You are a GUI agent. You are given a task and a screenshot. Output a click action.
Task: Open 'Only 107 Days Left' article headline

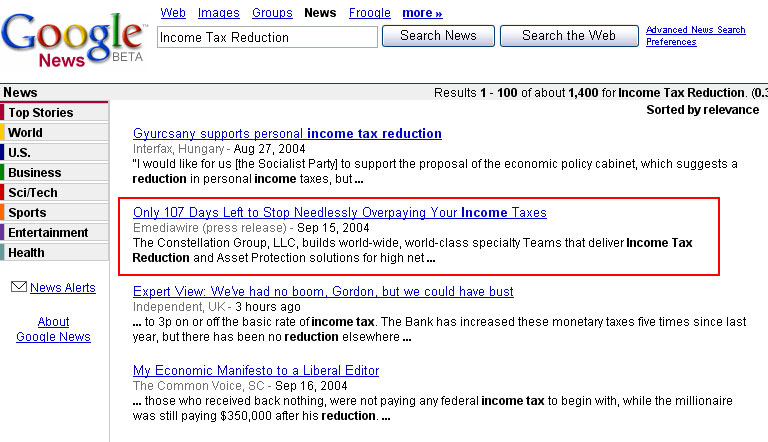(340, 212)
